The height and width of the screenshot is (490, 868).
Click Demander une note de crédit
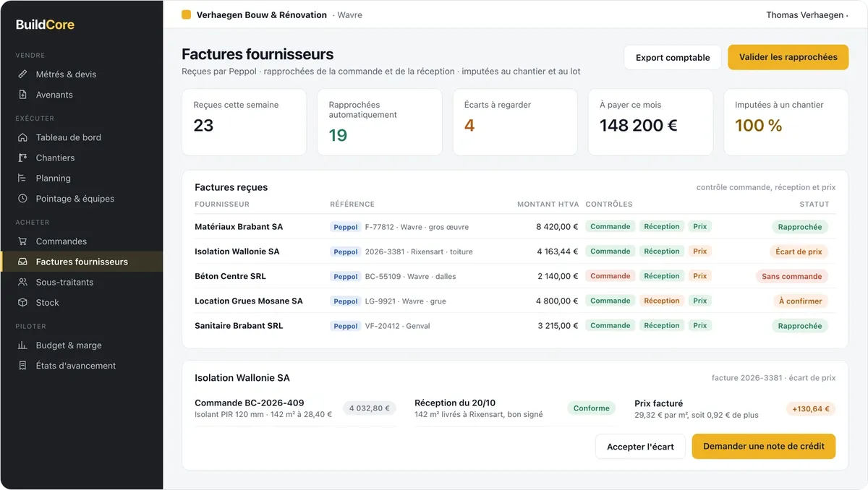coord(764,447)
